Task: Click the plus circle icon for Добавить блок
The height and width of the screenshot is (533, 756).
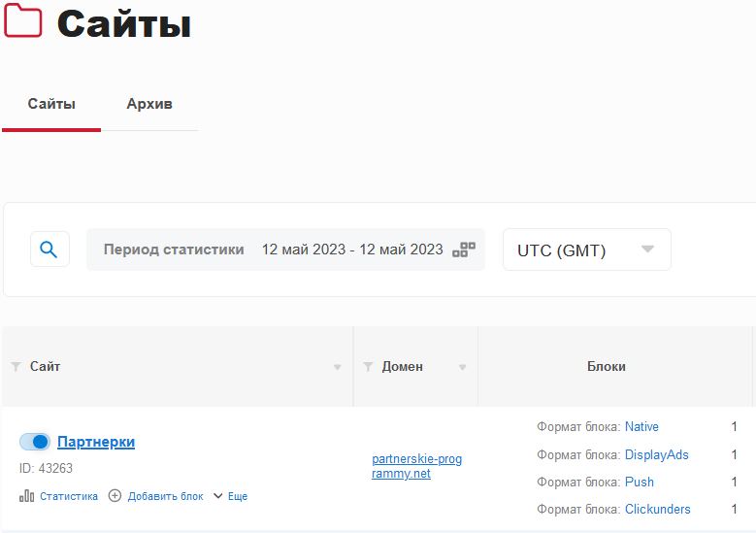Action: 115,496
